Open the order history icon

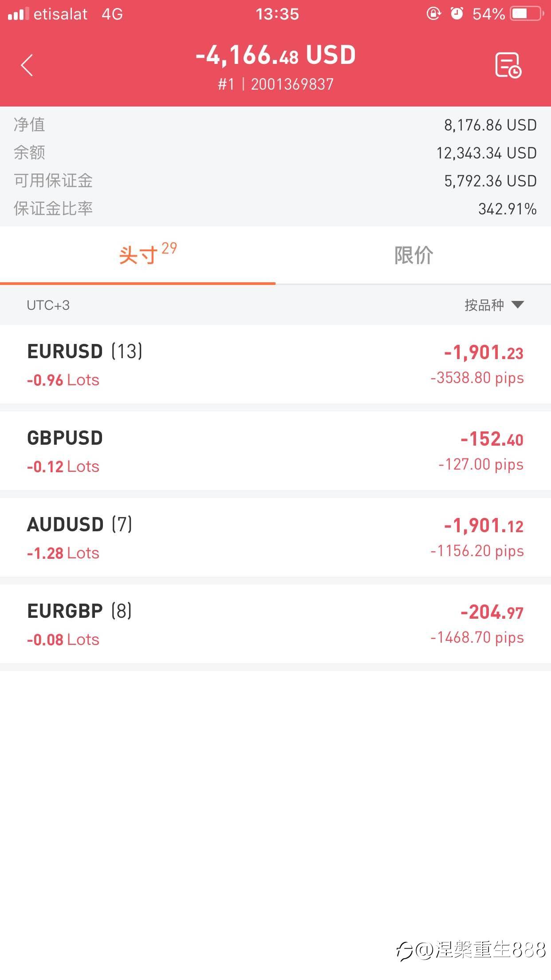click(x=508, y=65)
